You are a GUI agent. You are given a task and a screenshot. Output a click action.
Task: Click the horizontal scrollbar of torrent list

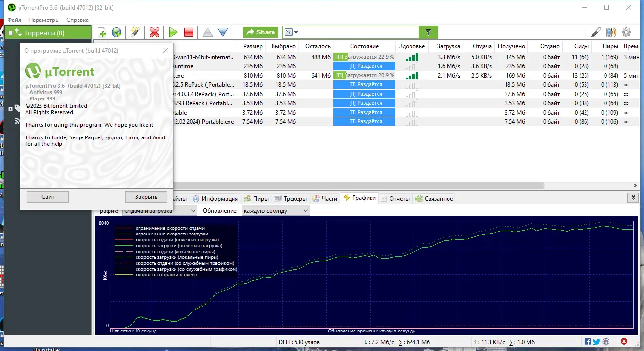(358, 186)
